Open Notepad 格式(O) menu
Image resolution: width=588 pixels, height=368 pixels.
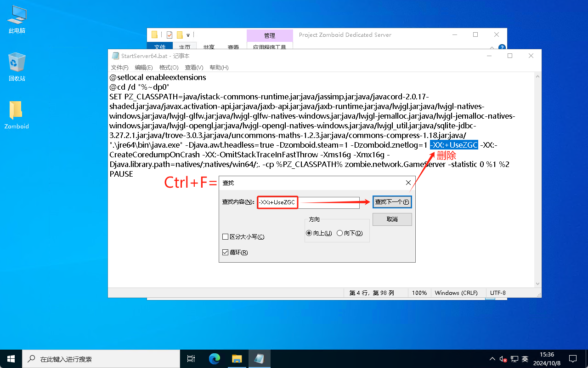[169, 68]
